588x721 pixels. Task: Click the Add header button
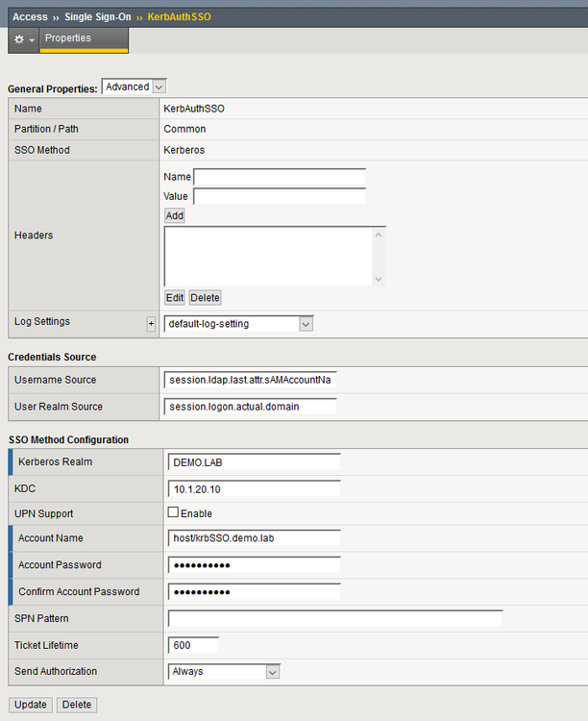[x=174, y=215]
